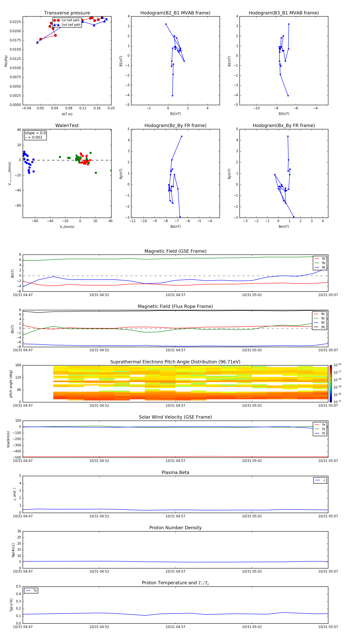Click the Suprathermal Electrons Pitch Angle Distribution title
The height and width of the screenshot is (644, 351).
click(175, 362)
